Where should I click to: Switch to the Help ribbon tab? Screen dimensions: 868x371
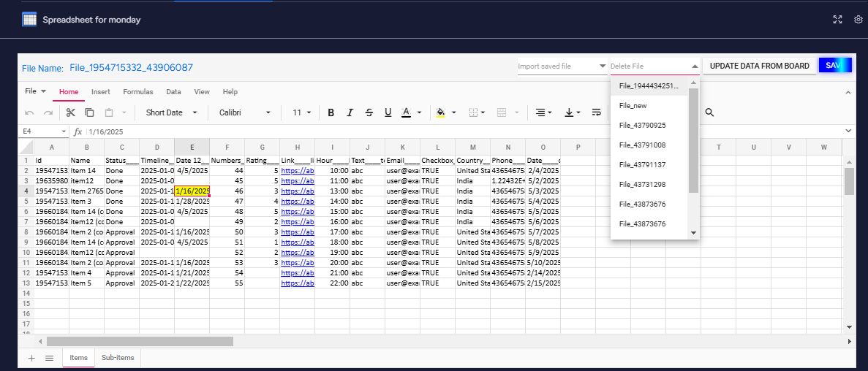[230, 92]
